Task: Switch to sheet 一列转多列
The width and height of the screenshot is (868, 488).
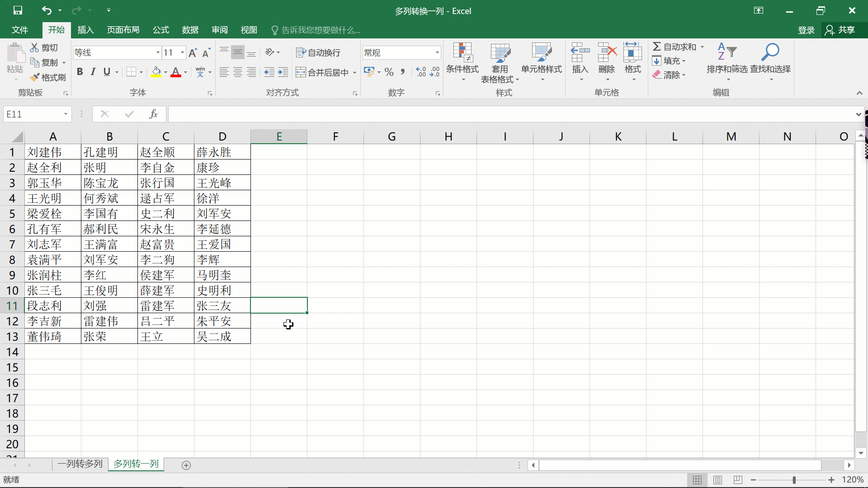Action: 80,464
